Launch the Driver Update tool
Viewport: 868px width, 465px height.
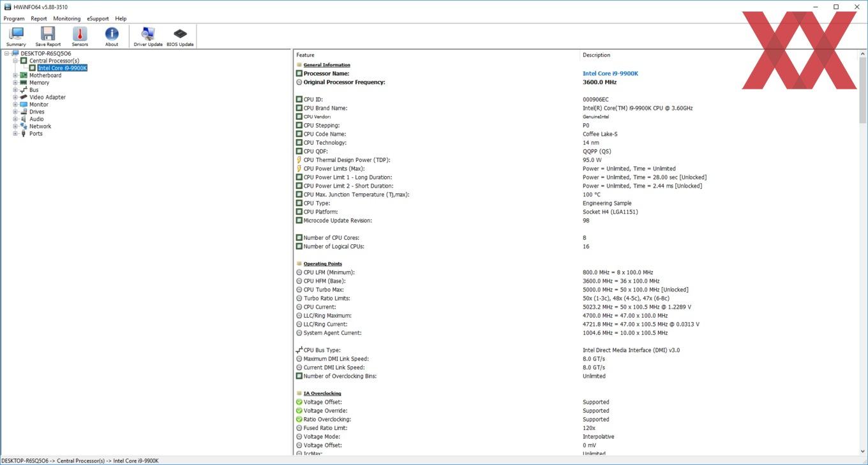[x=148, y=36]
